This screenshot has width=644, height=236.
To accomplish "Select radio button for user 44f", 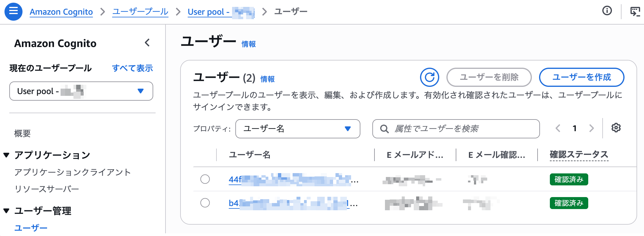I will click(x=205, y=179).
